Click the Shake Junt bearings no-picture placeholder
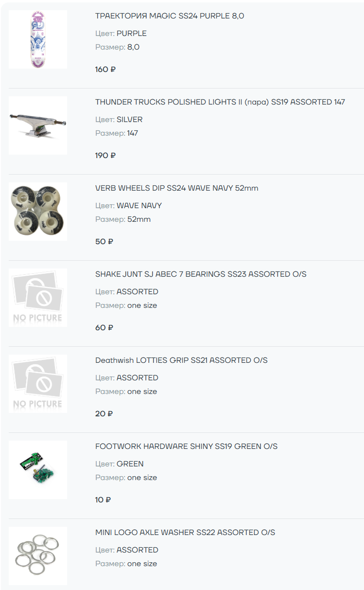Viewport: 364px width, 590px height. 38,298
